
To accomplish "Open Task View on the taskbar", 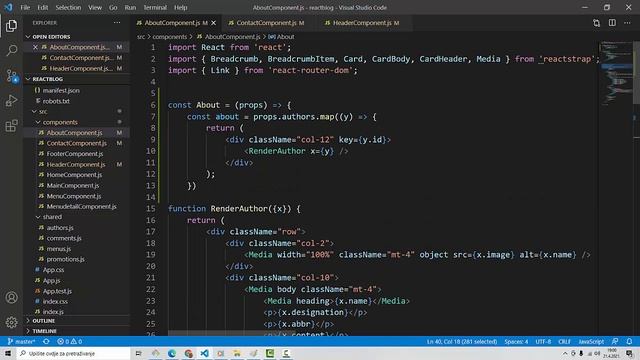I will coord(139,353).
